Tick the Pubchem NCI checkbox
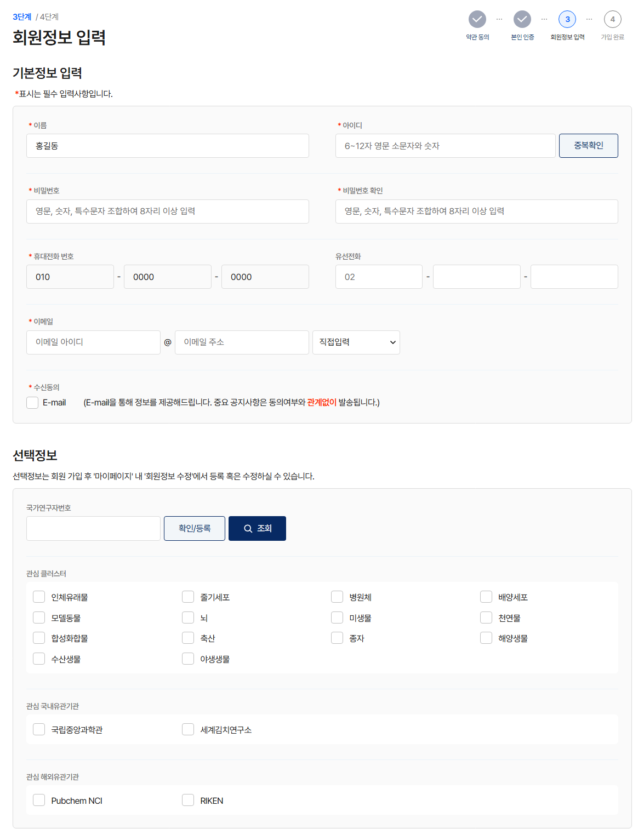This screenshot has width=644, height=829. pyautogui.click(x=39, y=800)
